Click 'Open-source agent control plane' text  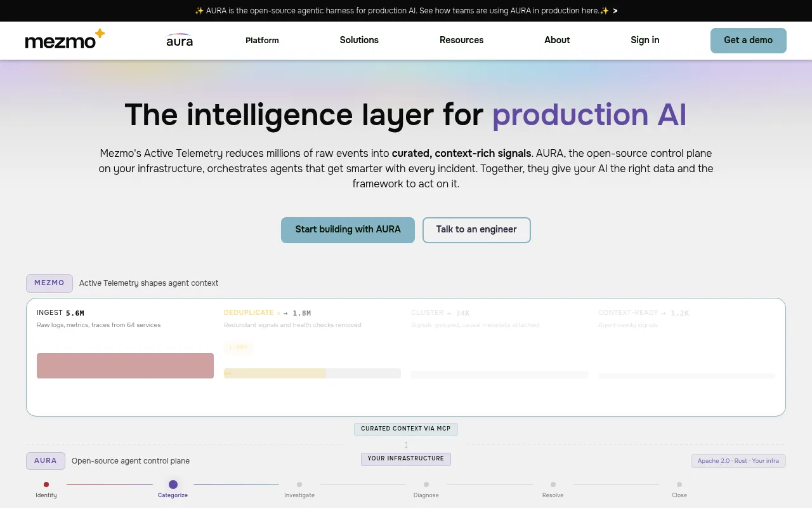click(131, 461)
